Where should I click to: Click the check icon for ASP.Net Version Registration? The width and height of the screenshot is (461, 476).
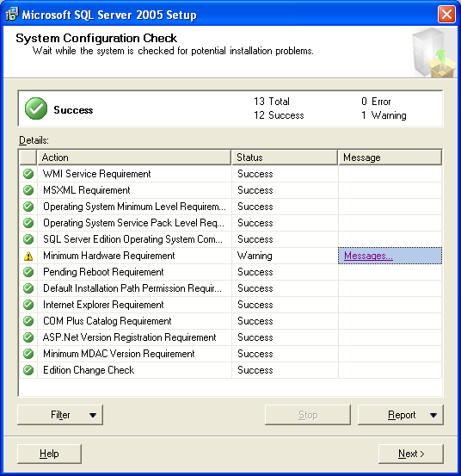(28, 337)
